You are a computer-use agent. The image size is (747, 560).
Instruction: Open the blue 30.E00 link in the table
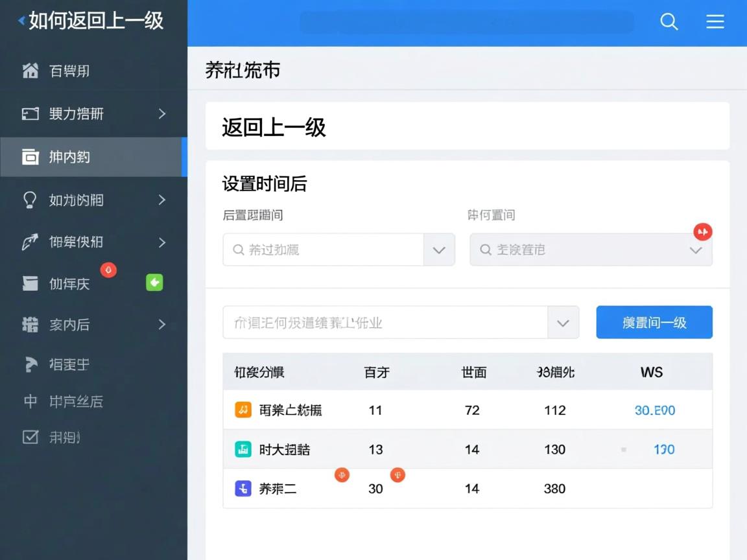point(654,410)
